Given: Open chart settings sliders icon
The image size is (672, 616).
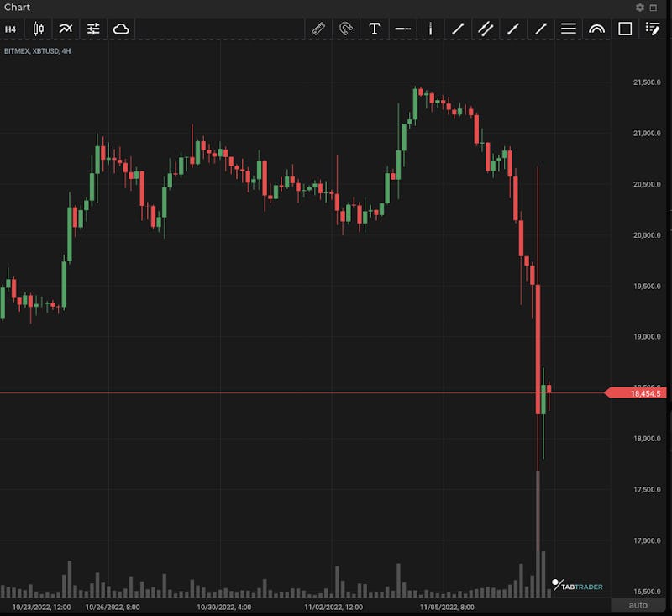Looking at the screenshot, I should tap(93, 29).
